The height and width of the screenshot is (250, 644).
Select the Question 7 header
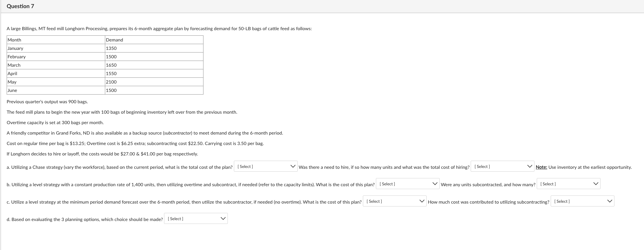[x=20, y=6]
